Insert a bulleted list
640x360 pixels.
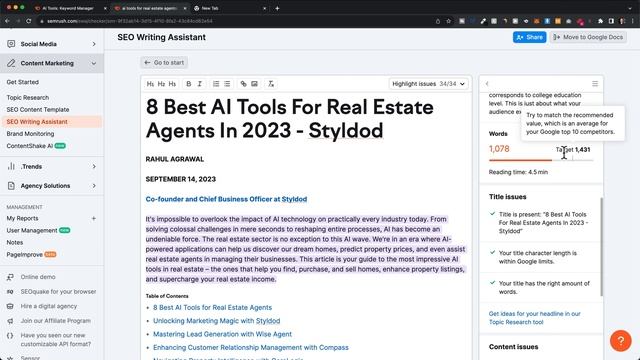[x=227, y=84]
